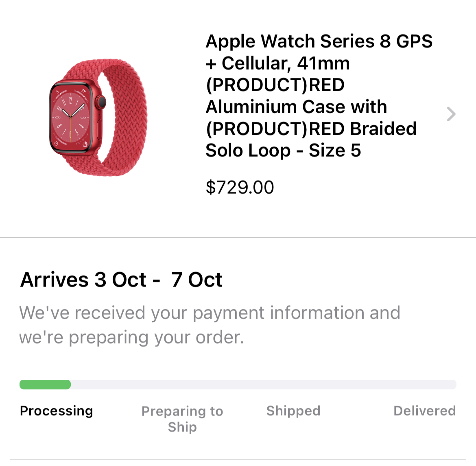Open the Apple Watch Series 8 product title

(319, 96)
